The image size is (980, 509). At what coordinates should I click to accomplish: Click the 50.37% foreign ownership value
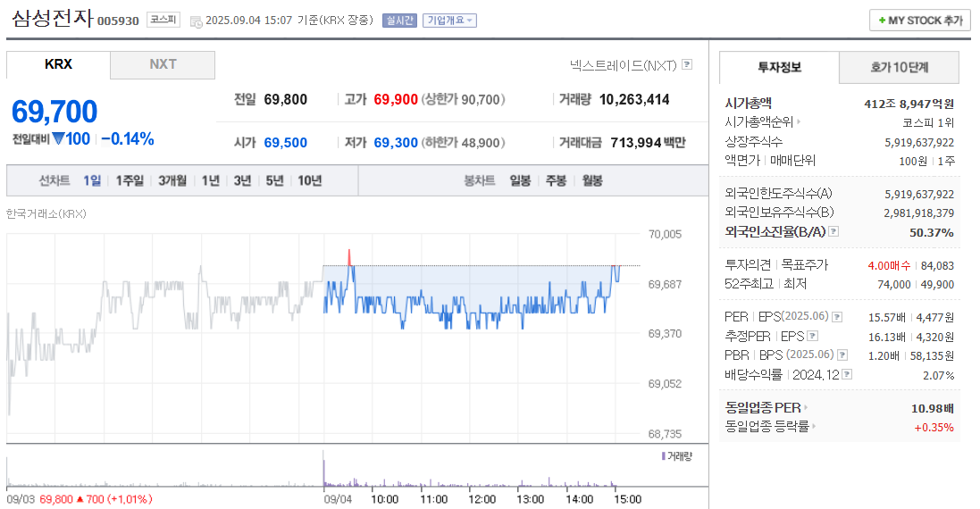[931, 232]
